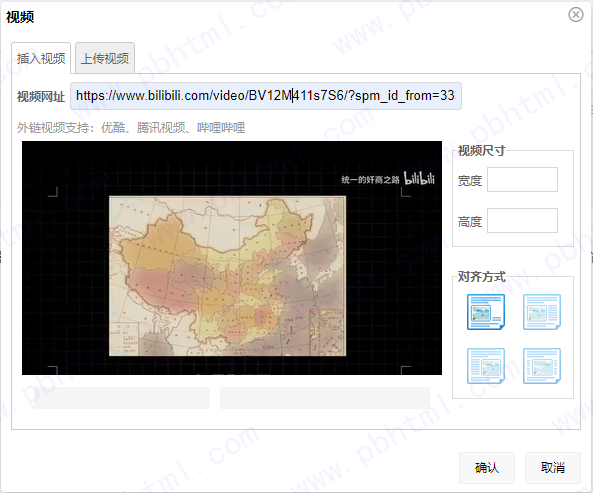The image size is (593, 493).
Task: Close the 视频 dialog with X icon
Action: point(576,15)
